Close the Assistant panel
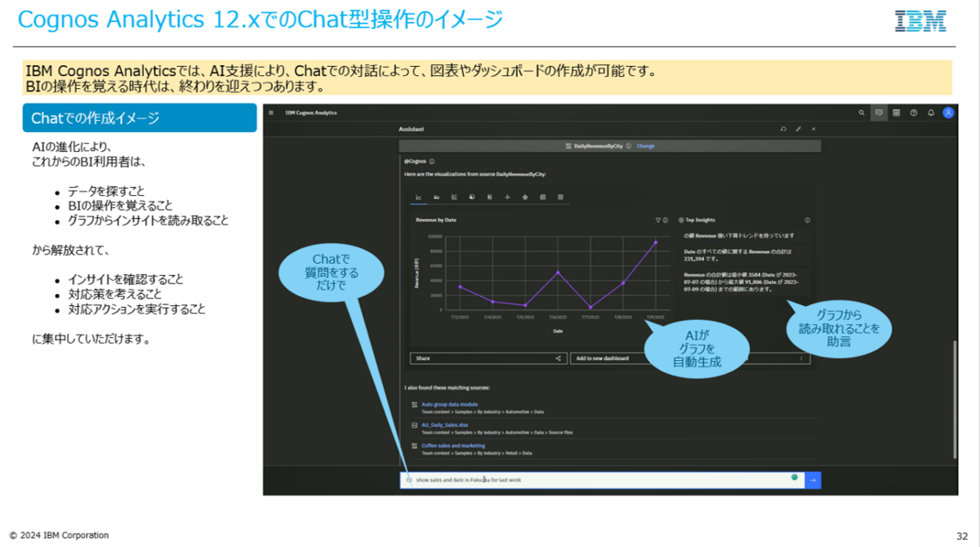 [x=813, y=129]
